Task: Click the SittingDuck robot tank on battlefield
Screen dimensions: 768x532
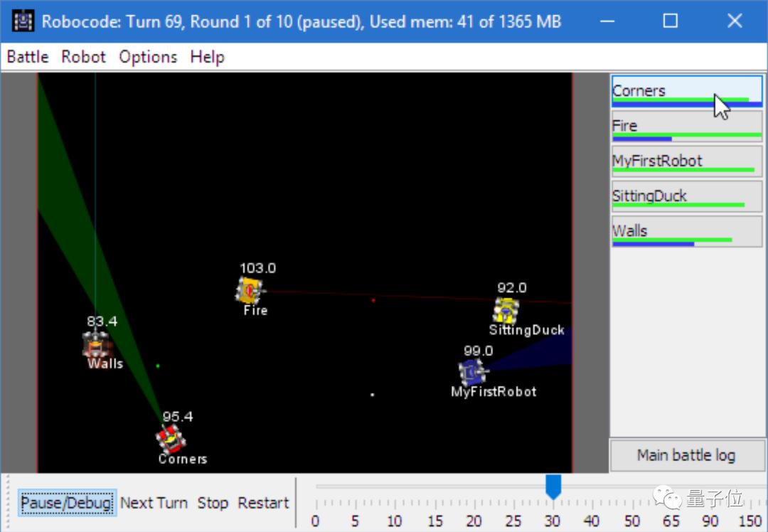Action: click(506, 310)
